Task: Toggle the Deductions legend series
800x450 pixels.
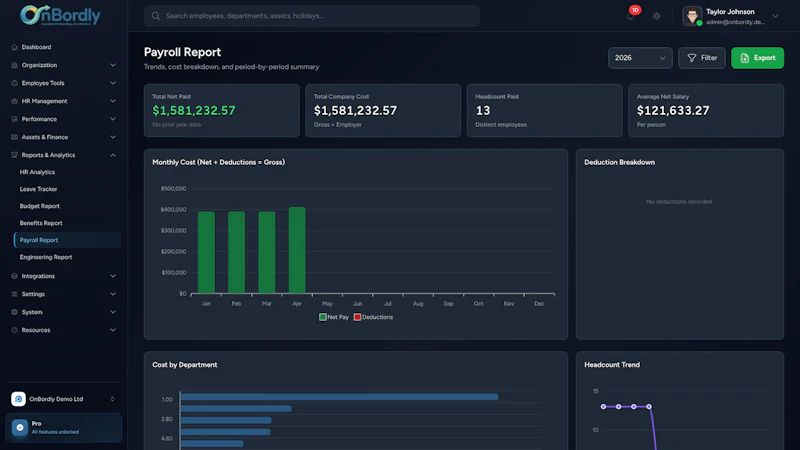Action: pos(373,317)
